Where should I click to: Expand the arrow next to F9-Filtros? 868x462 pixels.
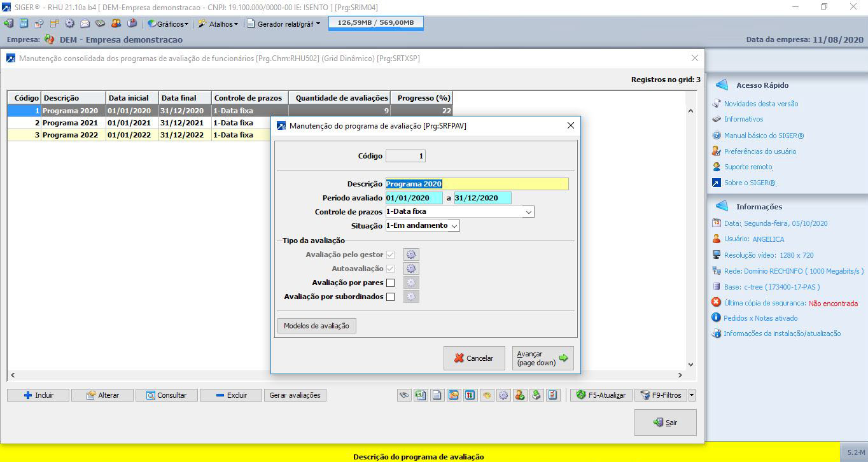(692, 395)
